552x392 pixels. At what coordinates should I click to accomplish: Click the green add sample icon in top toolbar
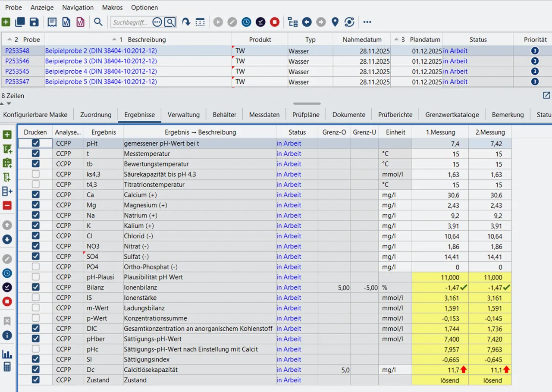coord(6,22)
